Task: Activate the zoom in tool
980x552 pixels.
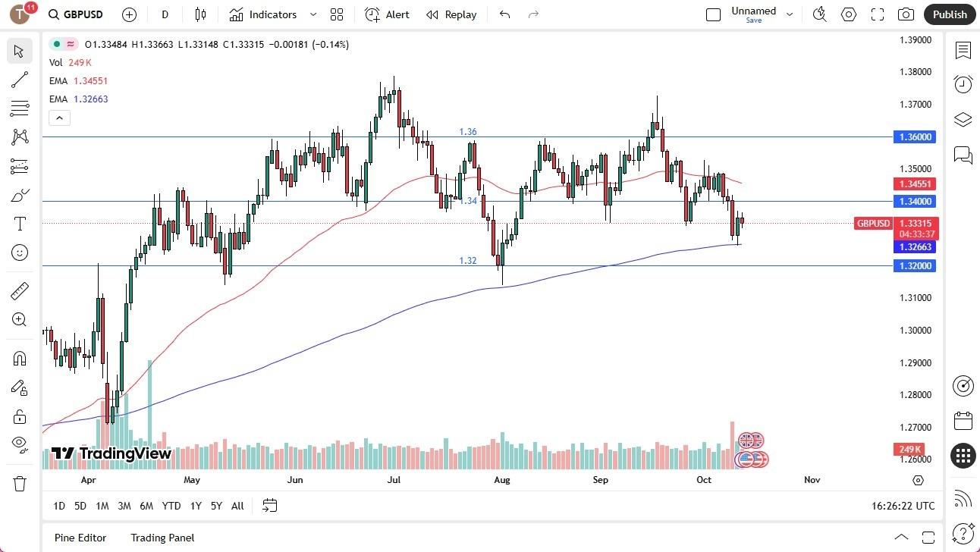Action: tap(20, 320)
